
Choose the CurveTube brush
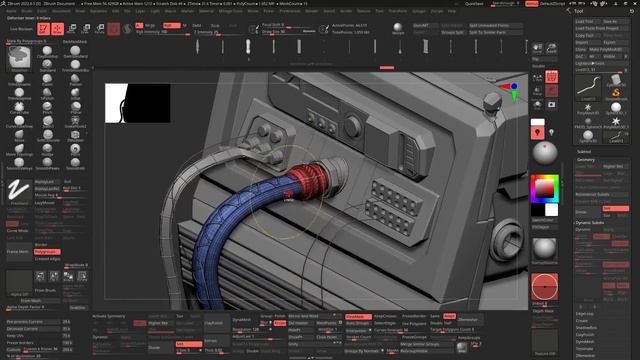(19, 108)
